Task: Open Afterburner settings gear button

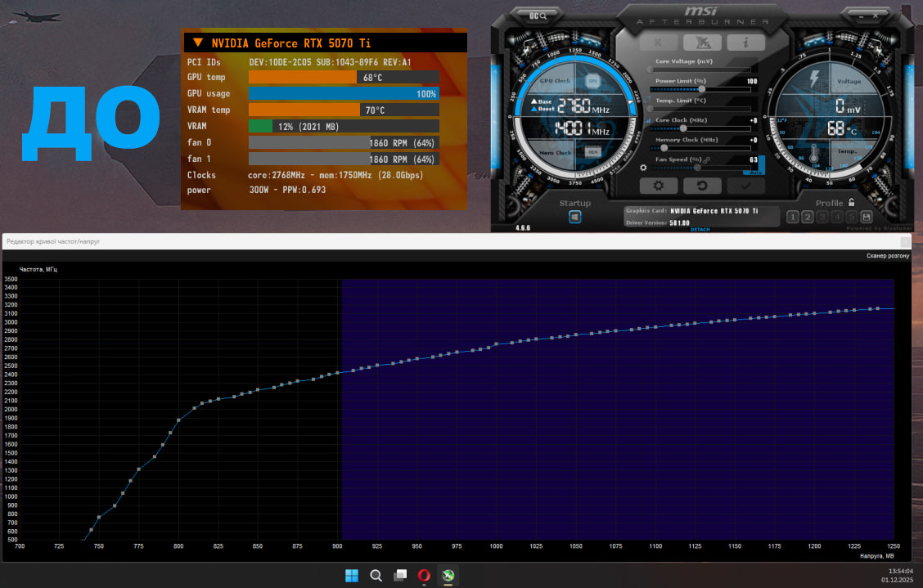Action: click(x=658, y=186)
